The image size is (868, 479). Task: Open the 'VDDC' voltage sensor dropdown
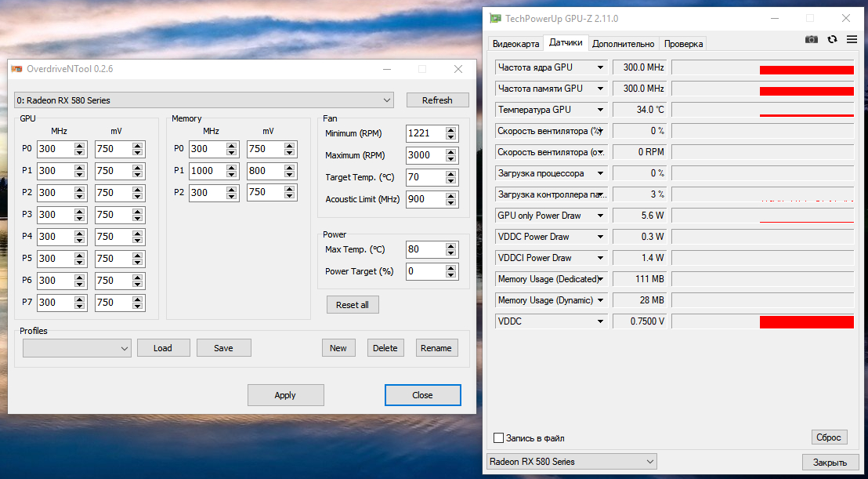point(600,321)
